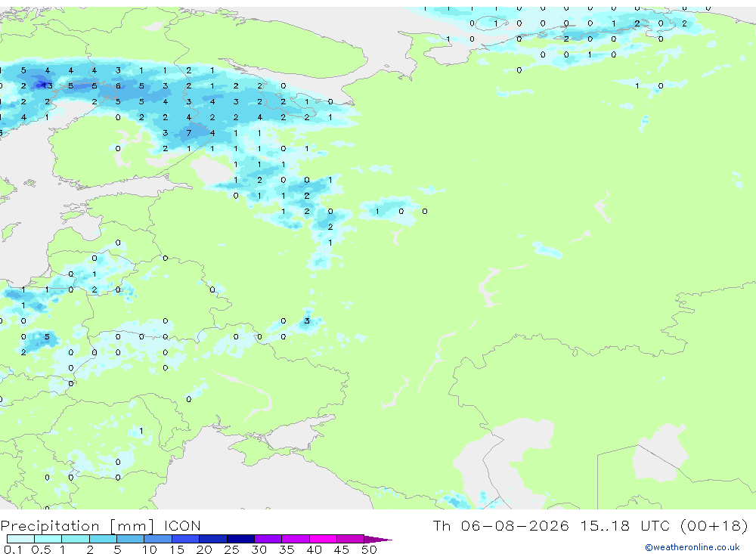756x554 pixels.
Task: Pick the 2 mm legend color swatch
Action: pyautogui.click(x=103, y=539)
